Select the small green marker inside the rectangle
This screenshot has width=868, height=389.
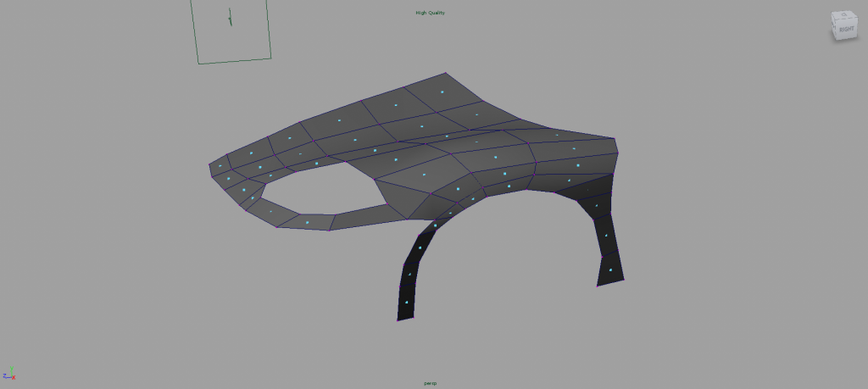coord(229,17)
